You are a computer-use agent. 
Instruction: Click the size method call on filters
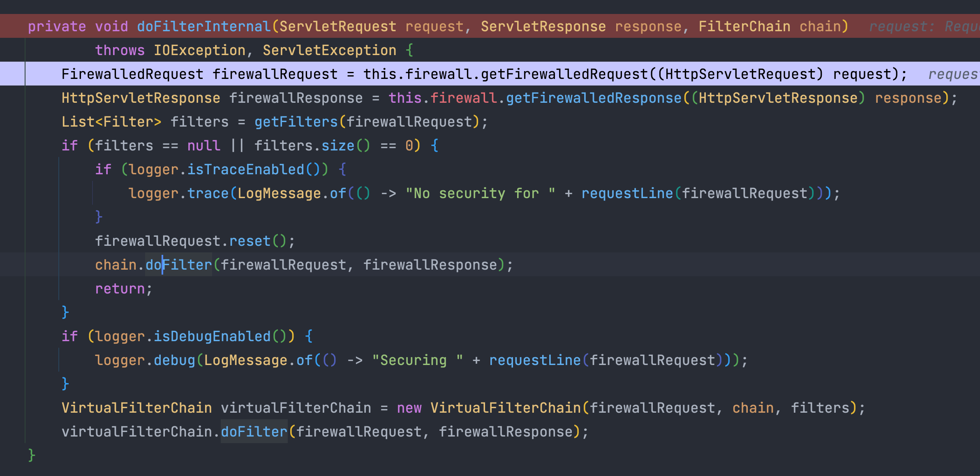pyautogui.click(x=337, y=146)
